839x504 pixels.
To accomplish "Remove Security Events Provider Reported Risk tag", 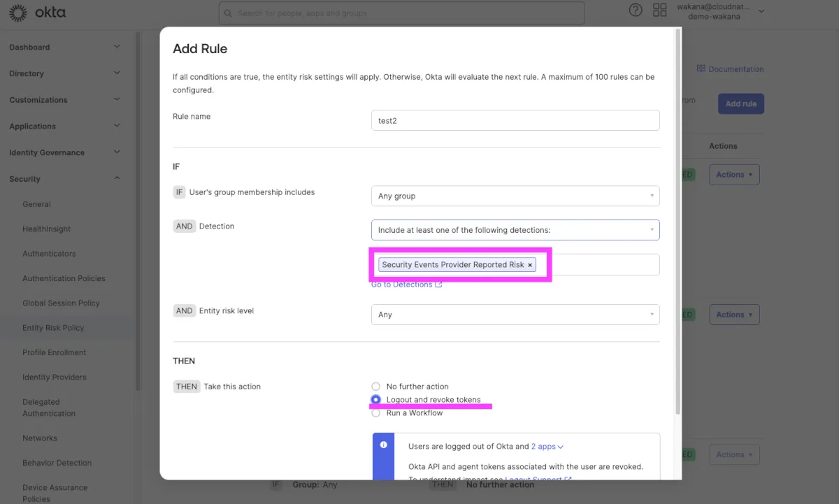I will (530, 266).
